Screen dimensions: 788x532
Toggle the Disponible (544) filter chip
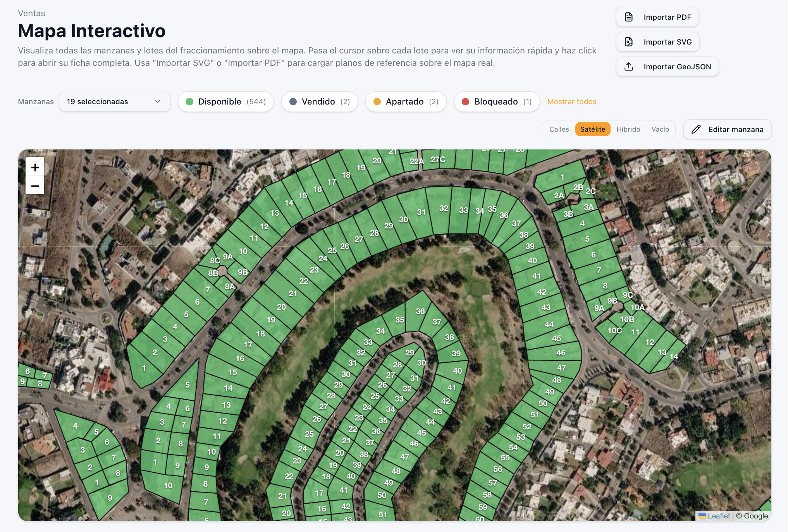coord(226,101)
